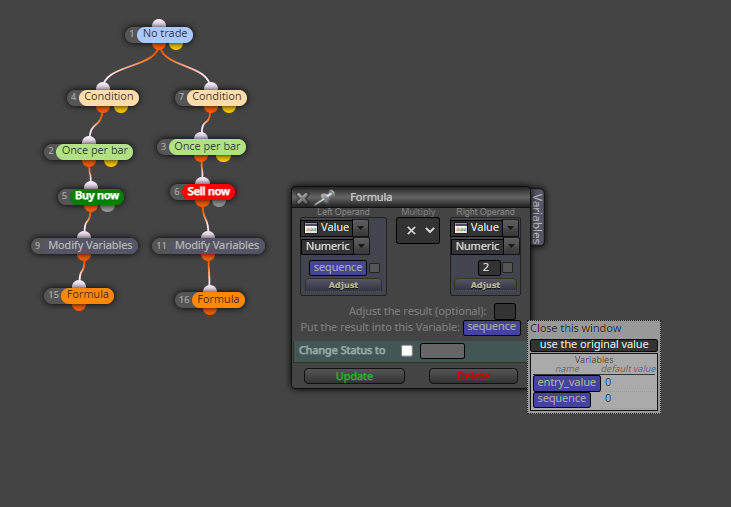Click default value 0 for entry_value
This screenshot has height=507, width=731.
coord(608,383)
